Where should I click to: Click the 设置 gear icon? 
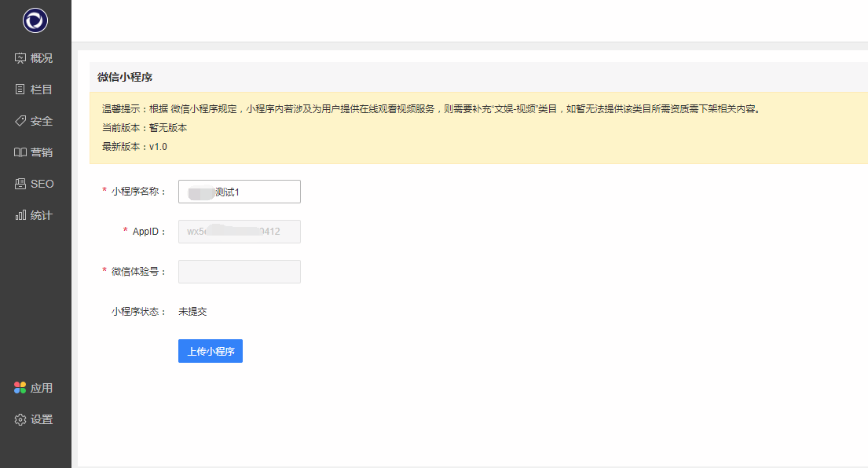pyautogui.click(x=20, y=419)
